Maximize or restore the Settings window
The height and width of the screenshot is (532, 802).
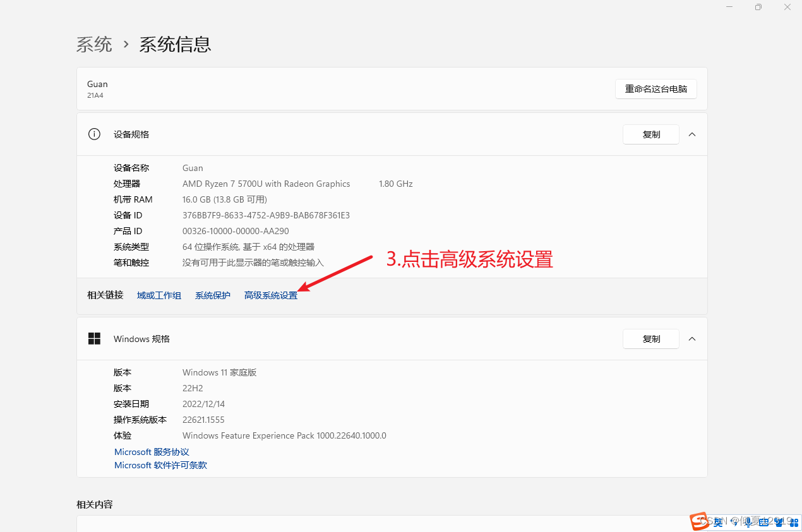pyautogui.click(x=758, y=7)
